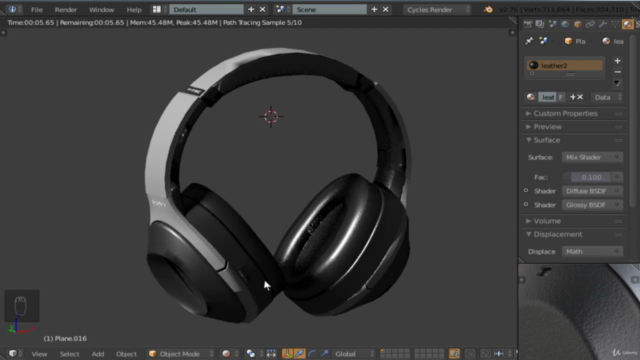Select the leather2 material slot
The width and height of the screenshot is (640, 360).
point(565,65)
